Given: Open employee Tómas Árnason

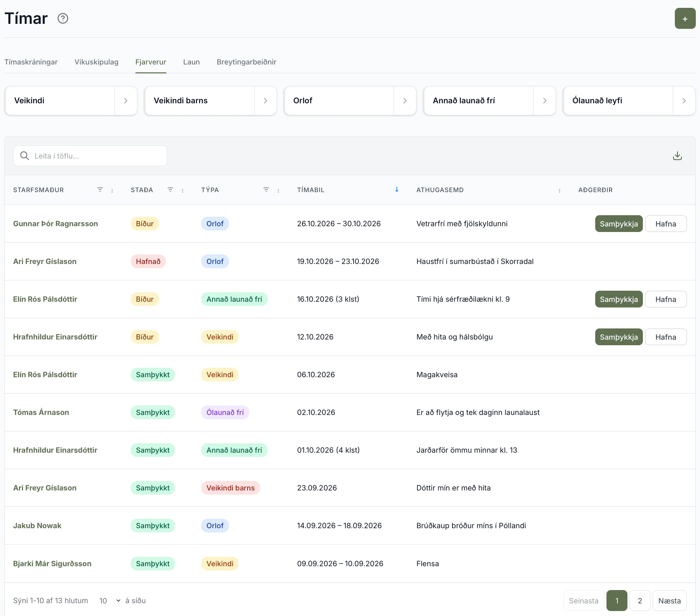Looking at the screenshot, I should [41, 413].
